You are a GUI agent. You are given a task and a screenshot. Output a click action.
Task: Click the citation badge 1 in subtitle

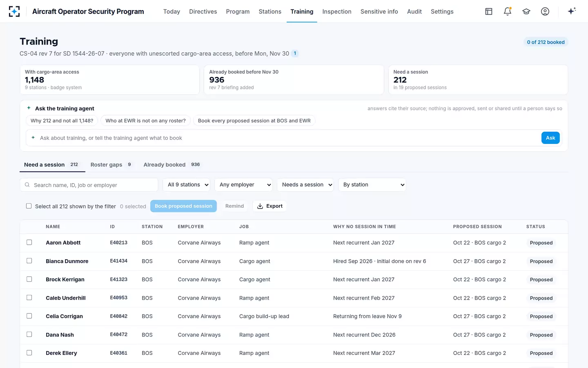click(295, 53)
